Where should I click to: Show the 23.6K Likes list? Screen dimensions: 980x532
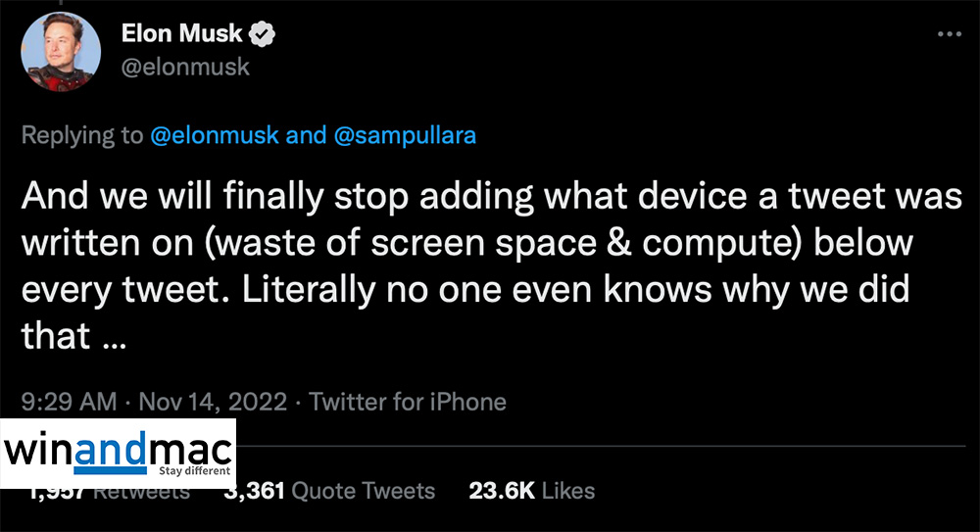click(x=531, y=490)
